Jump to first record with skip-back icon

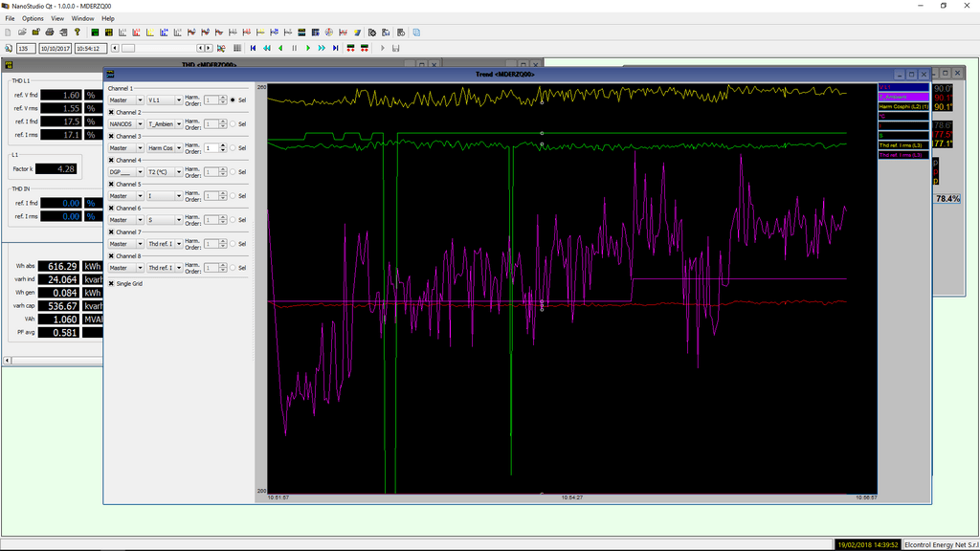(254, 48)
